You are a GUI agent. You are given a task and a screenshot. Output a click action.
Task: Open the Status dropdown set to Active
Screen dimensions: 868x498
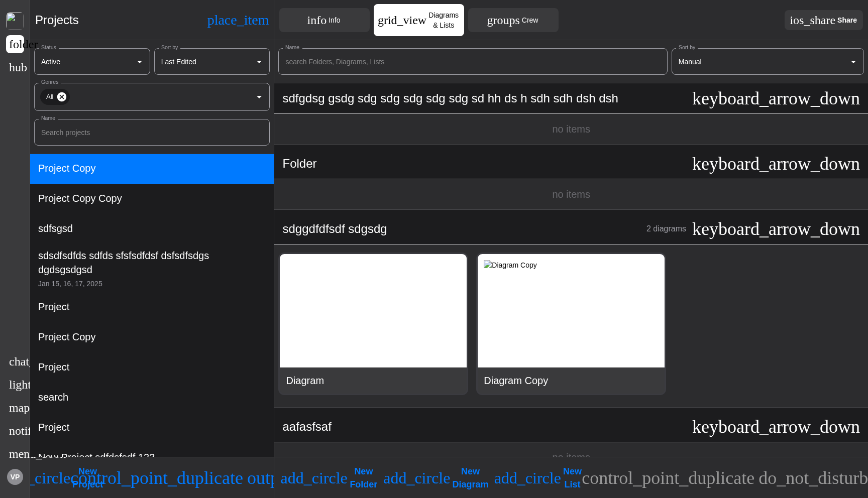[x=92, y=62]
